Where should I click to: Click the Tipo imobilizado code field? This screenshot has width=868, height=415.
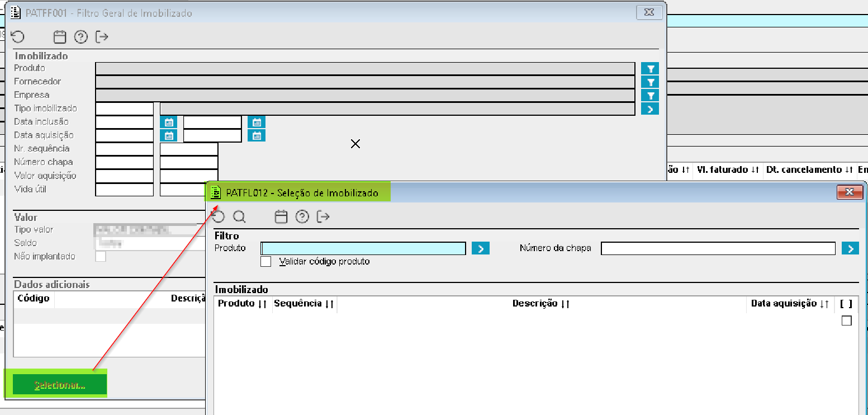(125, 109)
